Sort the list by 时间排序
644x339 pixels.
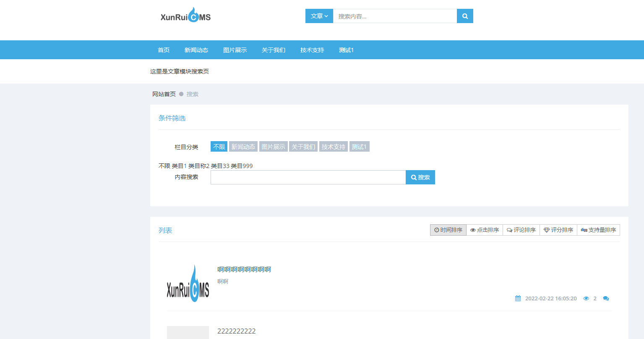tap(448, 230)
